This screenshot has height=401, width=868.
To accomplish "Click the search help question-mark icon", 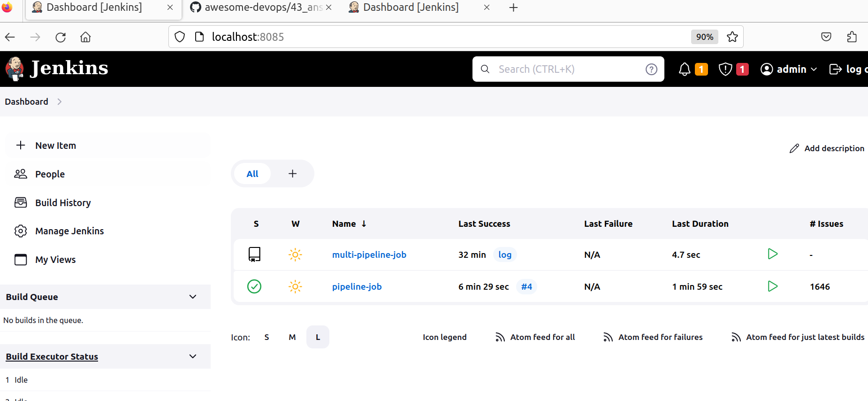I will pyautogui.click(x=651, y=69).
